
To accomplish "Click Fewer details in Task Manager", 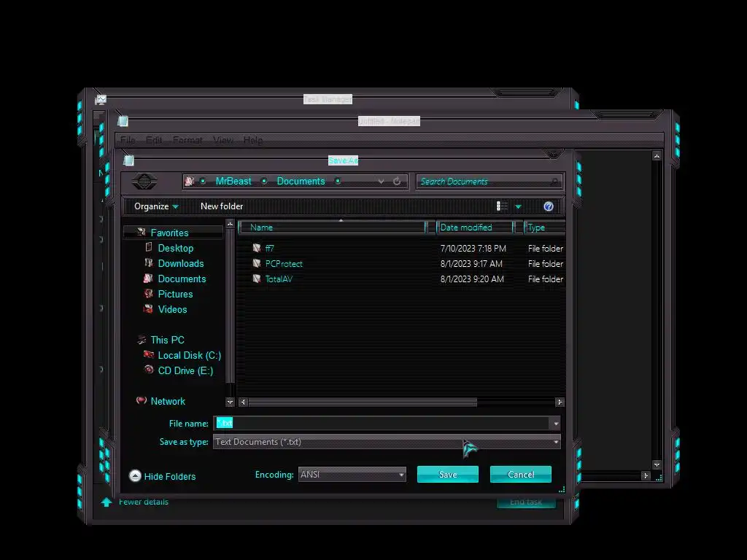I will (x=144, y=502).
